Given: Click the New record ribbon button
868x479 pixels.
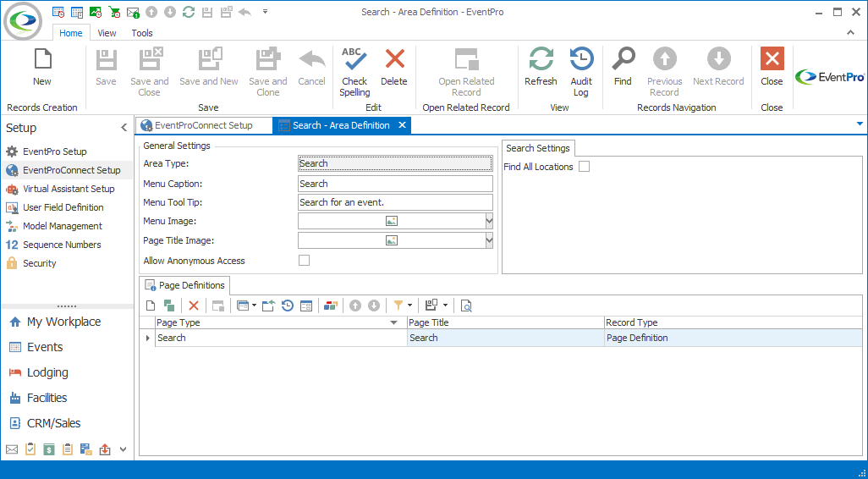Looking at the screenshot, I should pyautogui.click(x=42, y=68).
